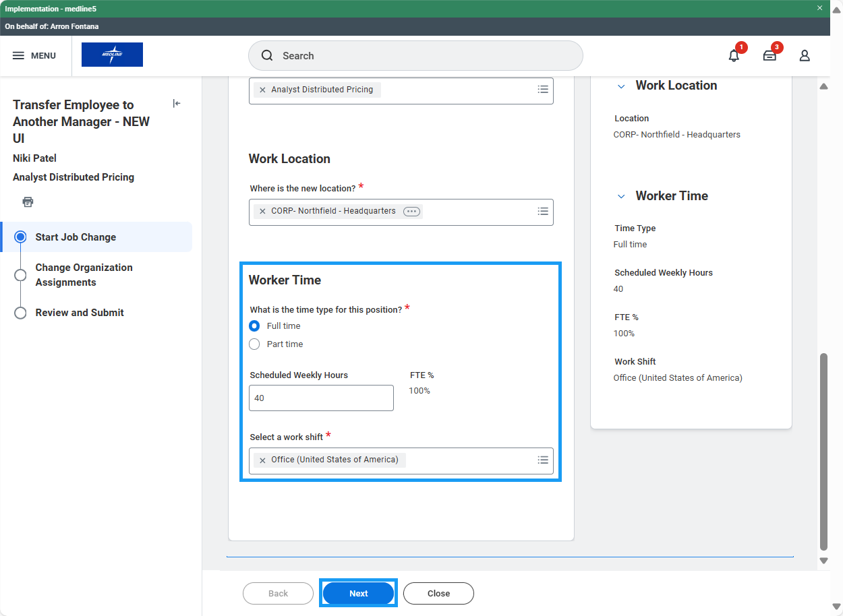The width and height of the screenshot is (843, 616).
Task: Click the Next button
Action: pyautogui.click(x=358, y=594)
